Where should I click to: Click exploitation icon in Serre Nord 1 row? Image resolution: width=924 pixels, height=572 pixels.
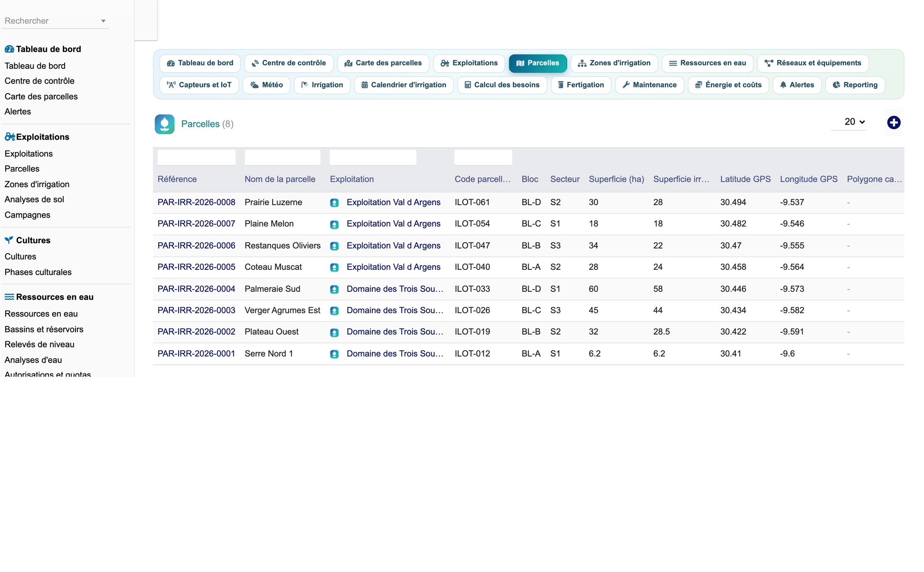point(334,354)
